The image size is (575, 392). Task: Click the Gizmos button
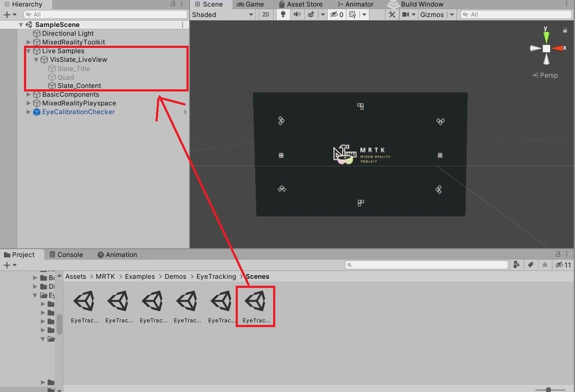pyautogui.click(x=432, y=14)
